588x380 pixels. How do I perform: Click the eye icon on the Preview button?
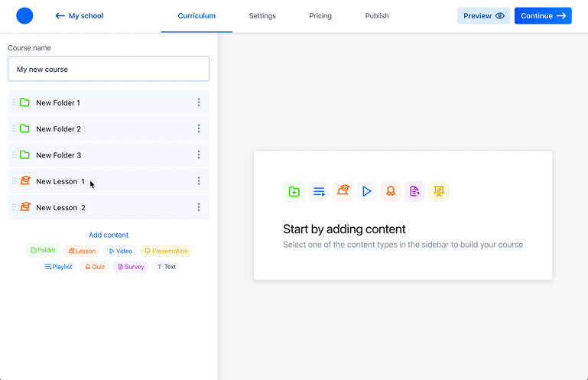point(500,16)
